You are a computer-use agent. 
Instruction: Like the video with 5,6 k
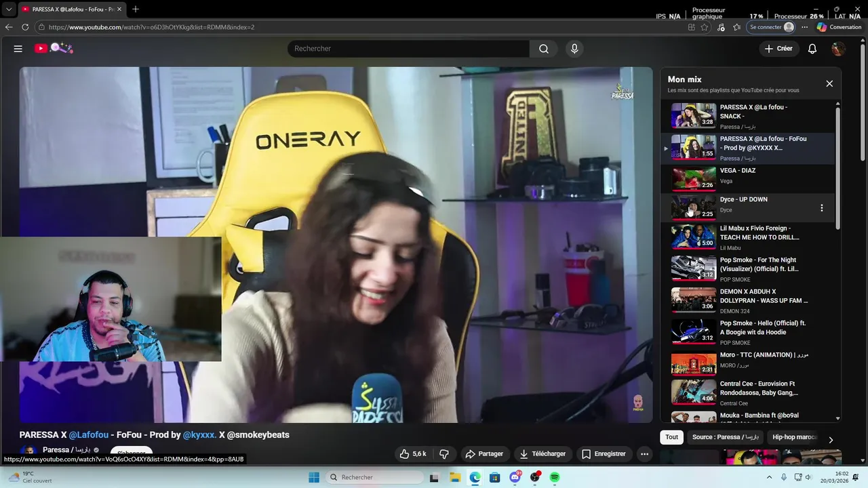coord(413,453)
